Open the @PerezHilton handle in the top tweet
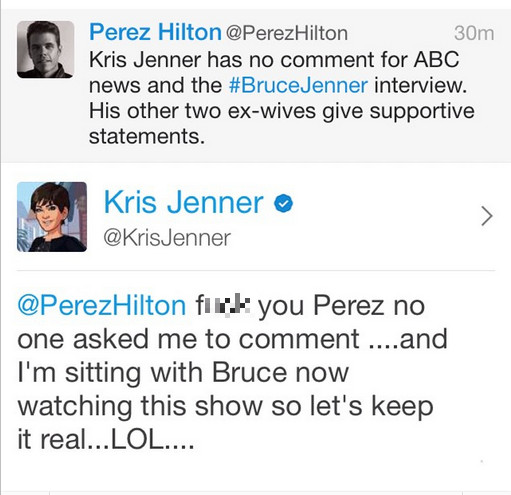Viewport: 511px width, 495px height. point(287,33)
